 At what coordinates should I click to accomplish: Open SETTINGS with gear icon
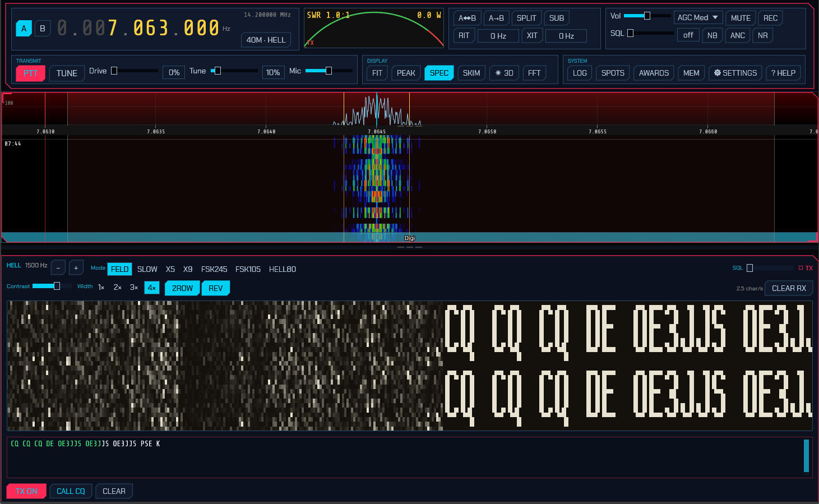[x=735, y=73]
